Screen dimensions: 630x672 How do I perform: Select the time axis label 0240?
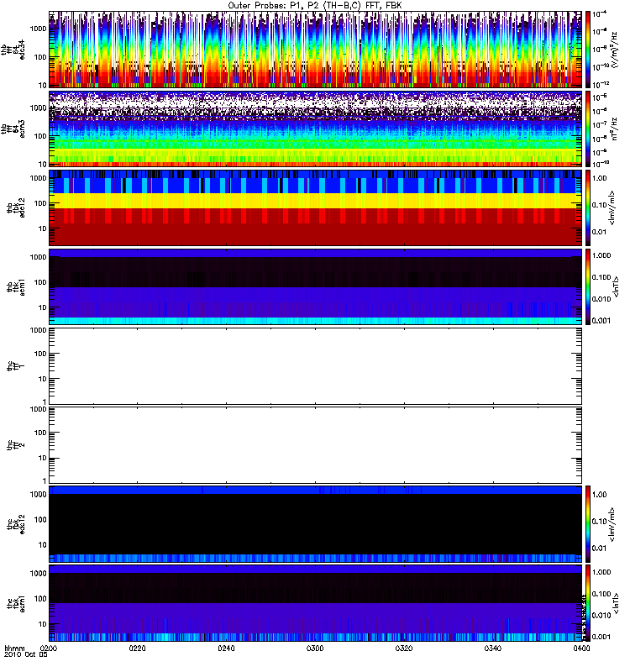click(x=226, y=648)
